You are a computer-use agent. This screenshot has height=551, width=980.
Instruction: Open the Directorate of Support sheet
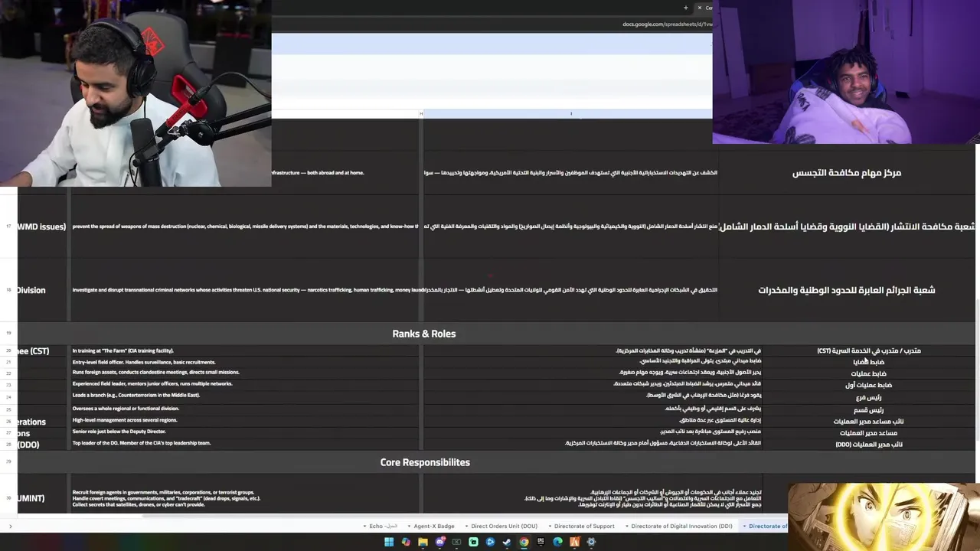584,526
